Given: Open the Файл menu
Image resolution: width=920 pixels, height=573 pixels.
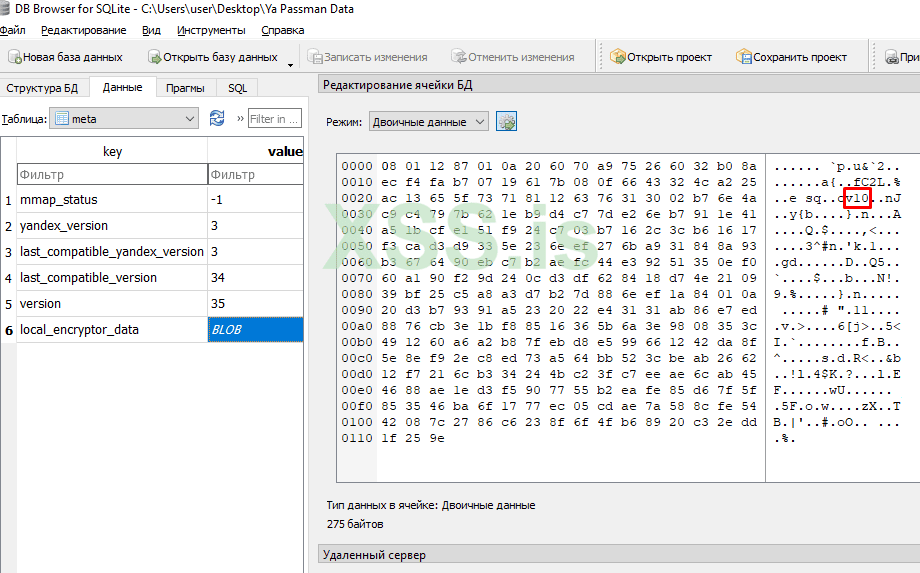Looking at the screenshot, I should 12,30.
